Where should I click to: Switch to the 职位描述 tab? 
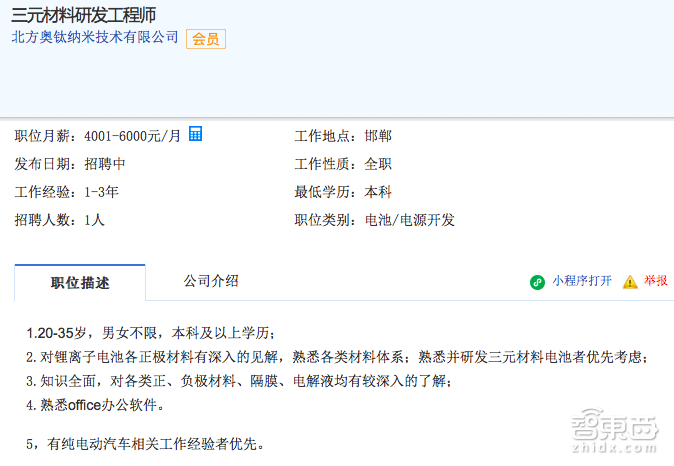[x=80, y=282]
